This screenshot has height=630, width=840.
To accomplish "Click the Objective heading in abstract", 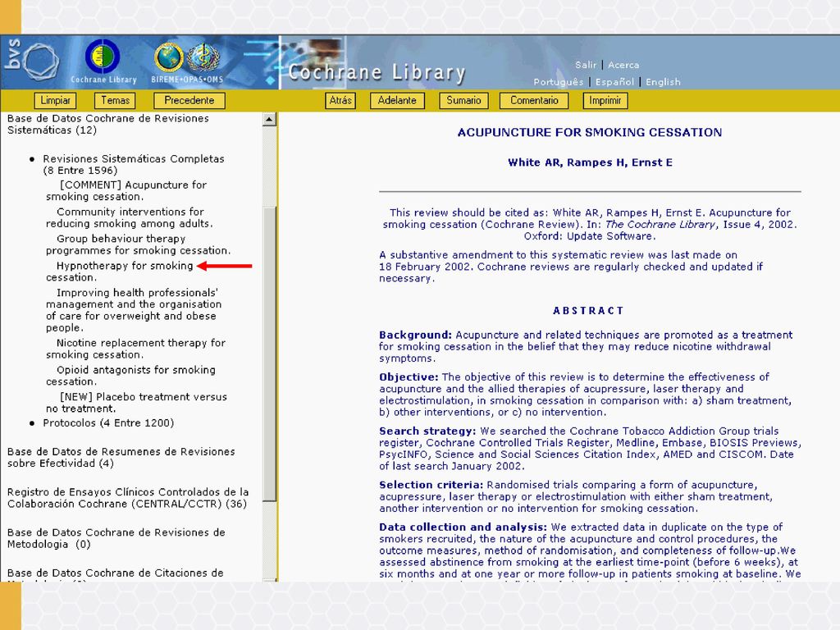I will point(409,377).
